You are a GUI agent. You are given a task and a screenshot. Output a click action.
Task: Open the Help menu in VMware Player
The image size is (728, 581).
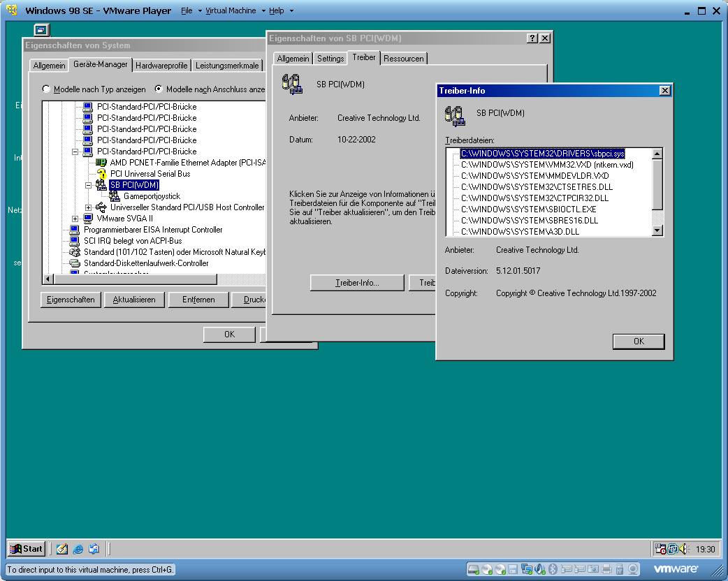[x=276, y=10]
